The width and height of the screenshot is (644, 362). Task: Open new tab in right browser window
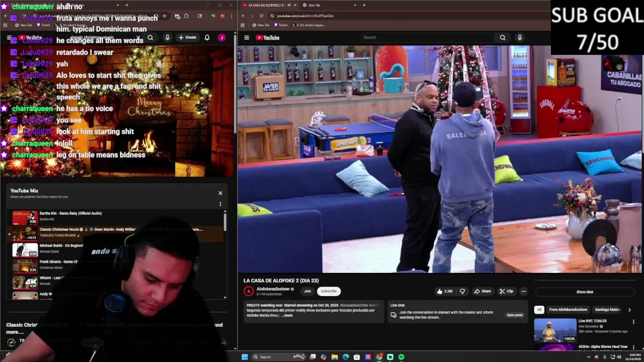point(364,5)
